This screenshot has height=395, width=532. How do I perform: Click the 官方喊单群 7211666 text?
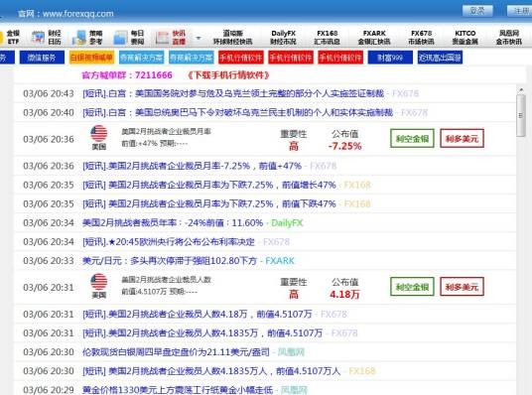(127, 75)
